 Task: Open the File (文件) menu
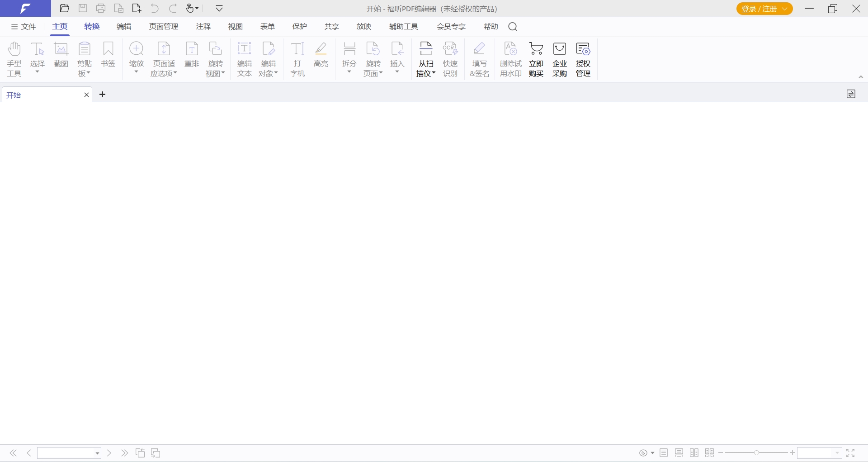[x=24, y=27]
